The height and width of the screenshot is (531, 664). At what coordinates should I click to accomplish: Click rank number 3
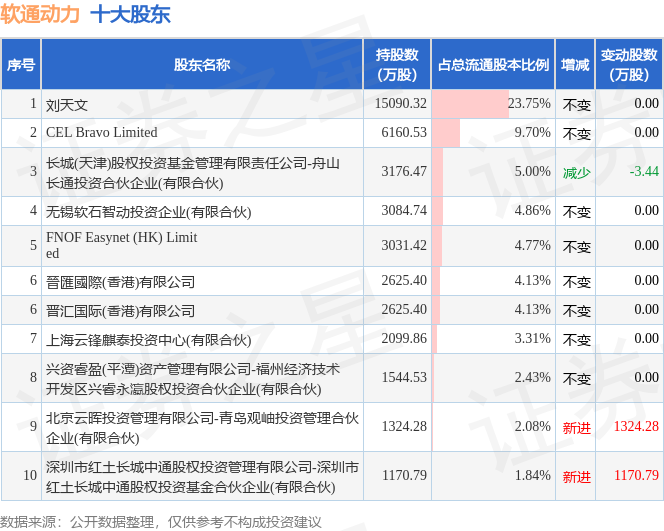point(33,171)
